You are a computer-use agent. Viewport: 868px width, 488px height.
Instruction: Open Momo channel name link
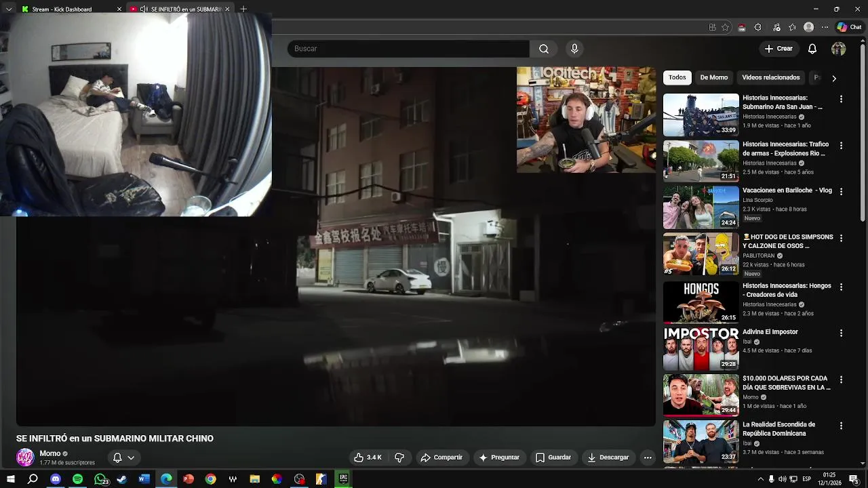point(50,453)
